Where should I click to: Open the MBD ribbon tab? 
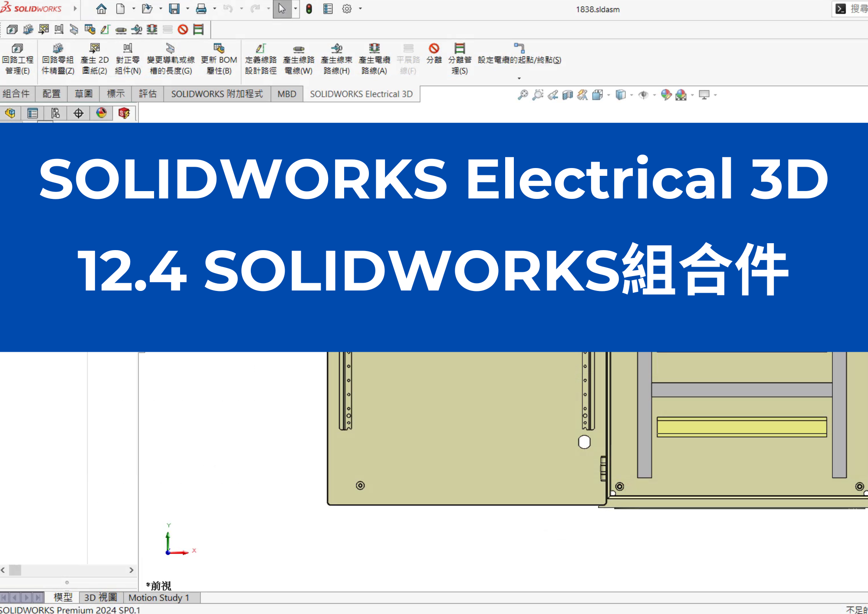click(286, 94)
